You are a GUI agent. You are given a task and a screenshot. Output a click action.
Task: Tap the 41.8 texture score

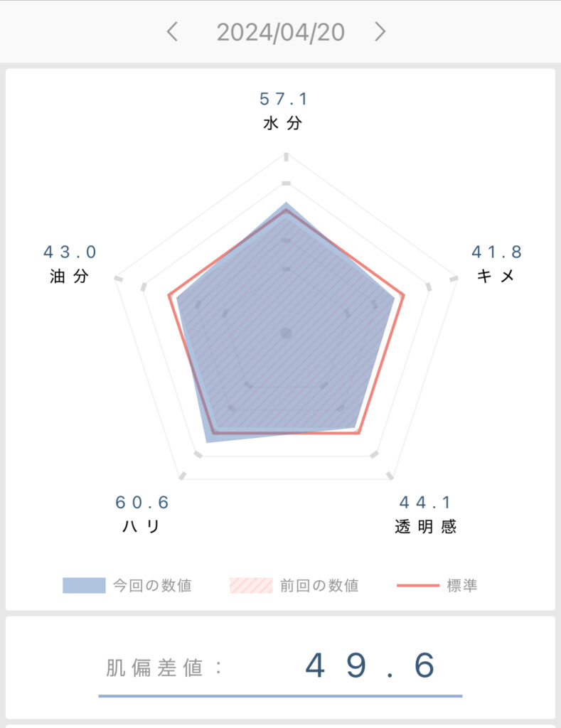click(x=496, y=252)
